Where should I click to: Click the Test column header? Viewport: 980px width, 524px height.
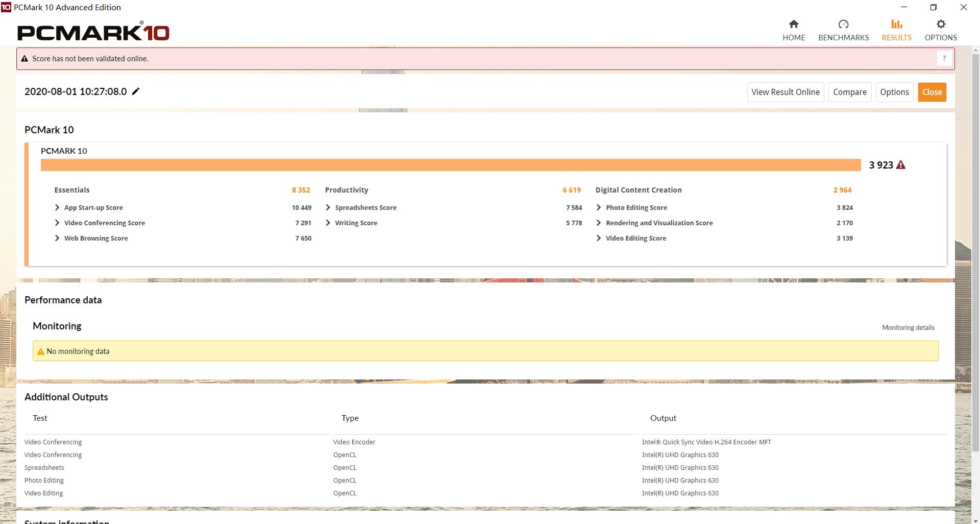click(40, 418)
